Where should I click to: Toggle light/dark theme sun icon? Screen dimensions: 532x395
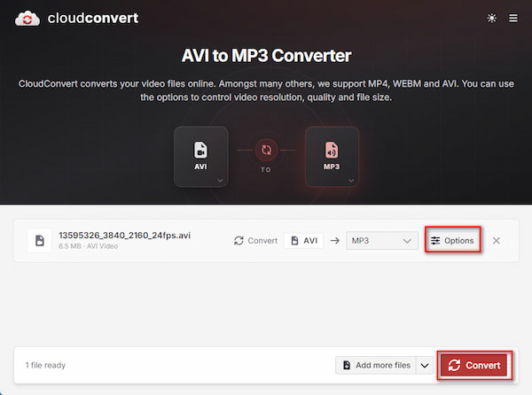coord(491,18)
